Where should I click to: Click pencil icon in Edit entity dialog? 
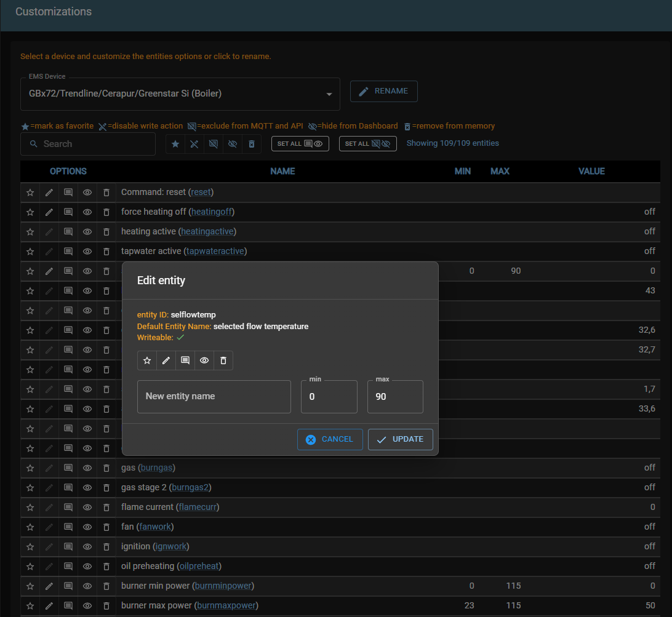click(166, 360)
